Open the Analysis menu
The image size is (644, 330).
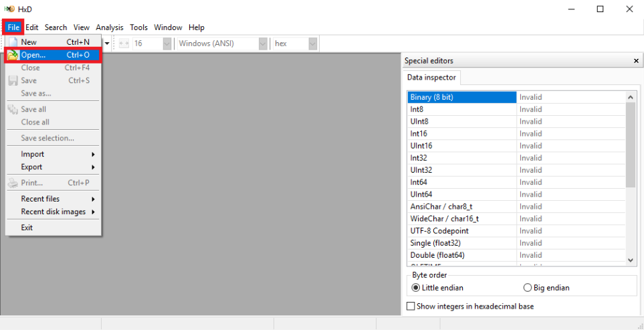coord(110,27)
